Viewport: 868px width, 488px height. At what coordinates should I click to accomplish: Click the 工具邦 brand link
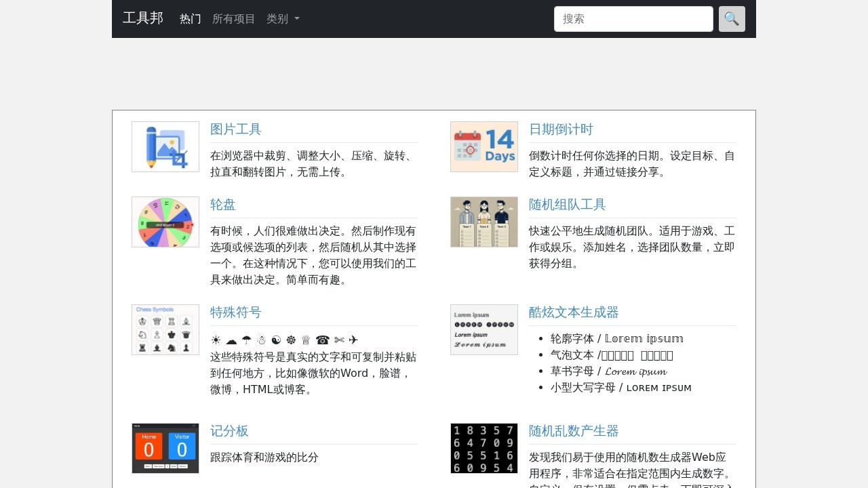[x=142, y=18]
